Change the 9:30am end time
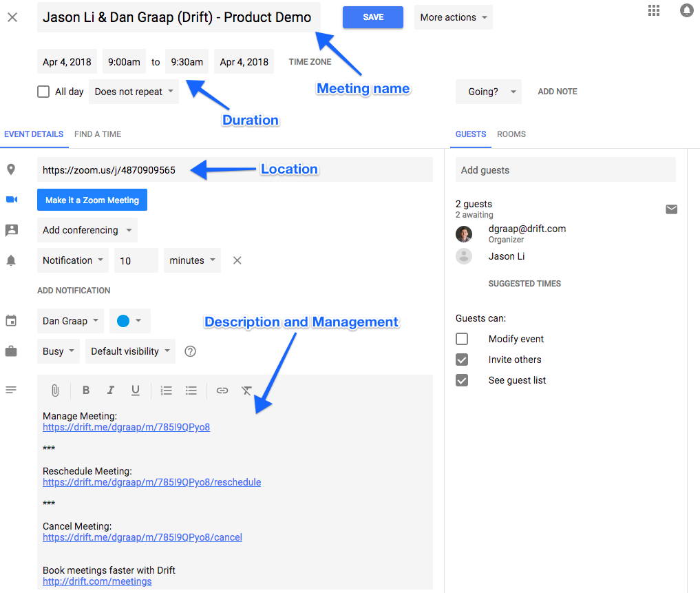The width and height of the screenshot is (700, 593). tap(187, 61)
